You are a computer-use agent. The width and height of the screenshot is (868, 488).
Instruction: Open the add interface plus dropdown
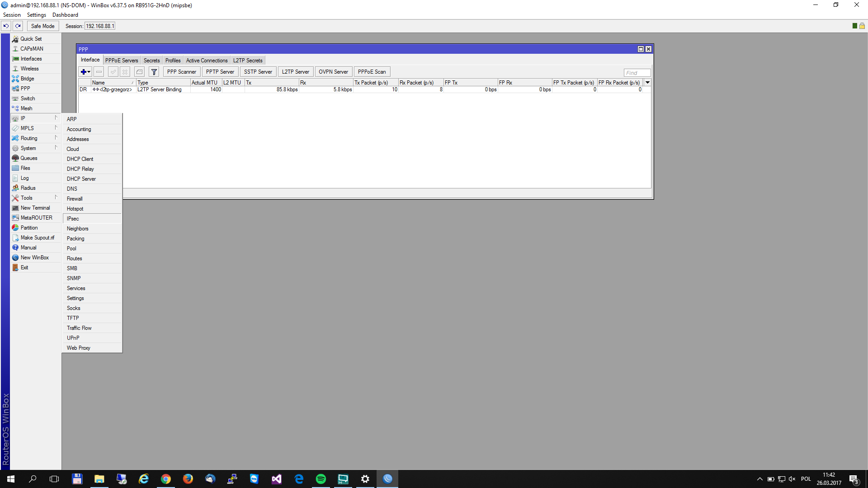click(x=85, y=72)
